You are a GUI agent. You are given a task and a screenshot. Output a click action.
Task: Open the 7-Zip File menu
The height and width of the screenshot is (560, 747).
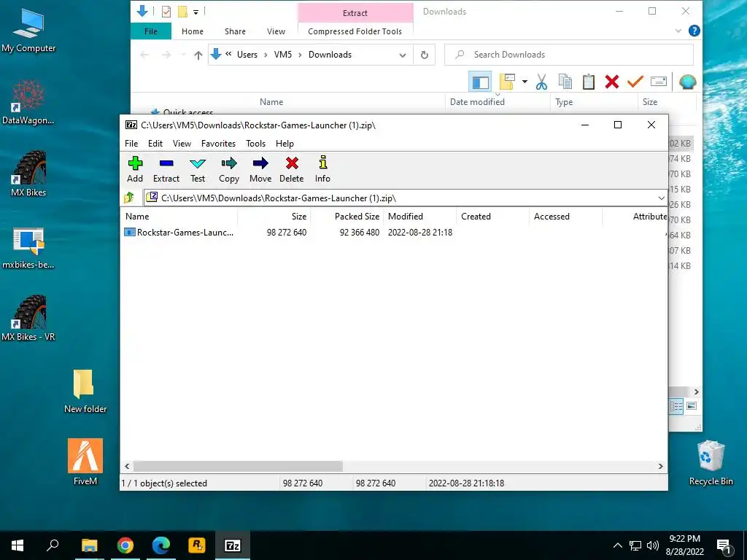coord(131,144)
